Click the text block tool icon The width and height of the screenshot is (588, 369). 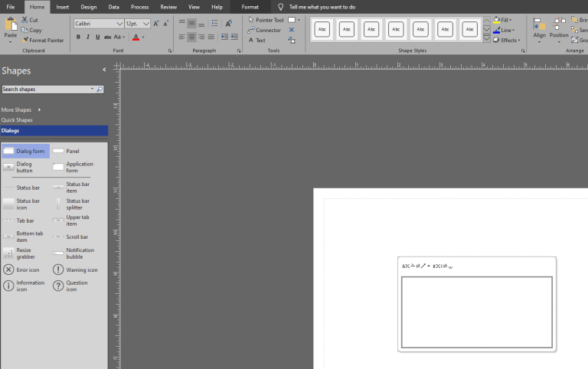tap(292, 40)
